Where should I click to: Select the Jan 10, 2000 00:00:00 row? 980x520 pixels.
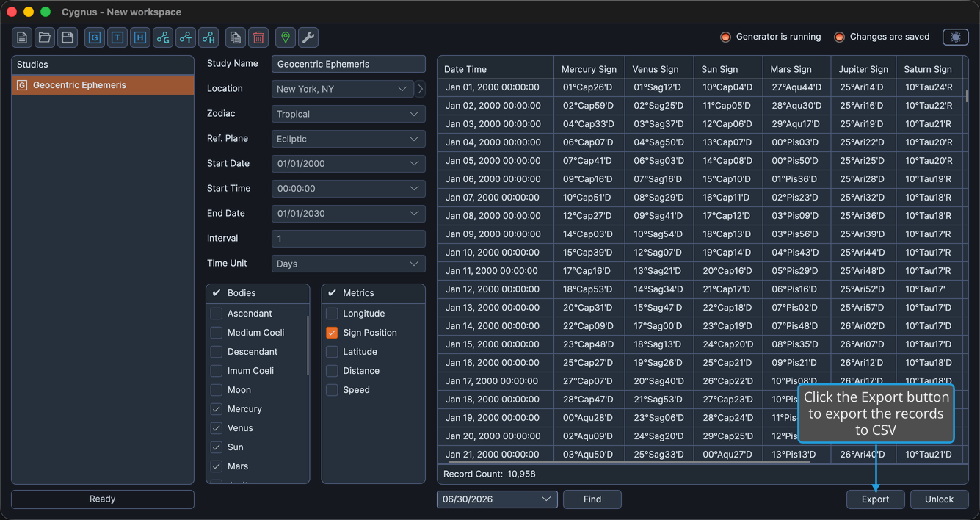coord(702,253)
